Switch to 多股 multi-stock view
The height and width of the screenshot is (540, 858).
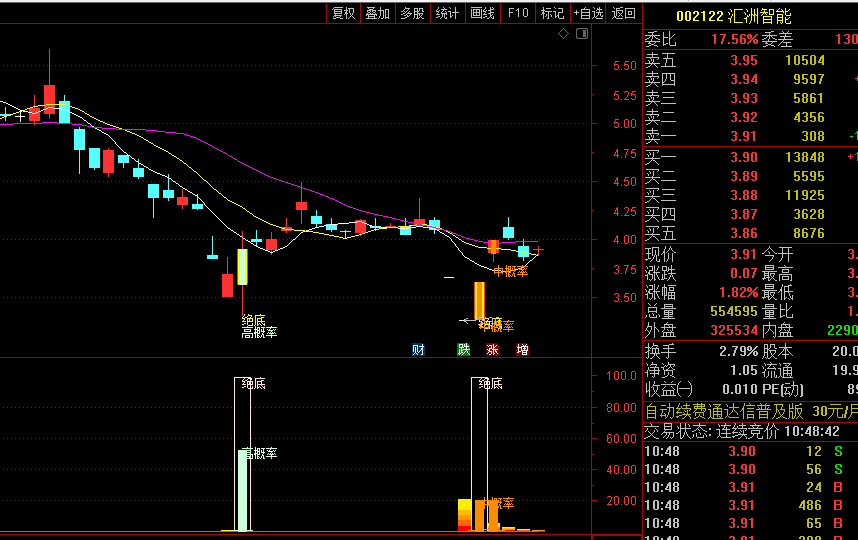tap(412, 13)
